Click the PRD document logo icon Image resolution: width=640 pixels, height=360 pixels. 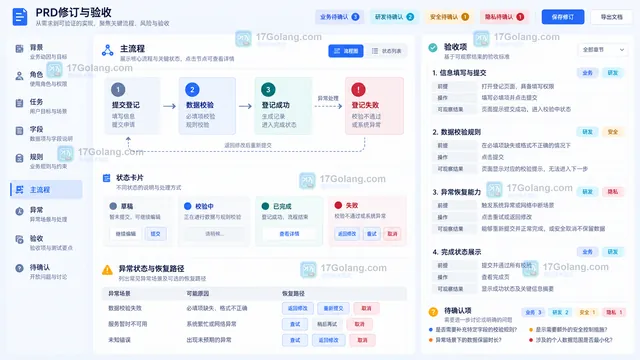(x=20, y=17)
